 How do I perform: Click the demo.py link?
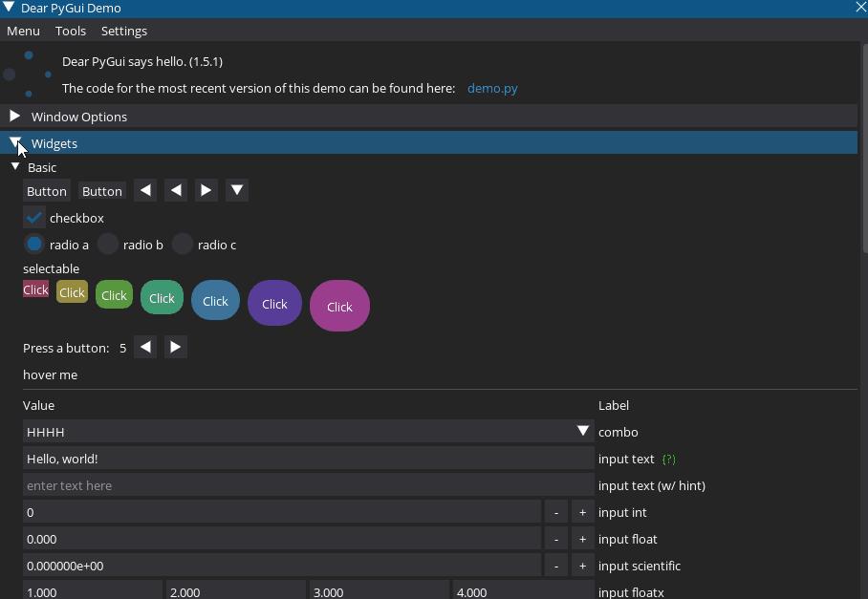(492, 88)
